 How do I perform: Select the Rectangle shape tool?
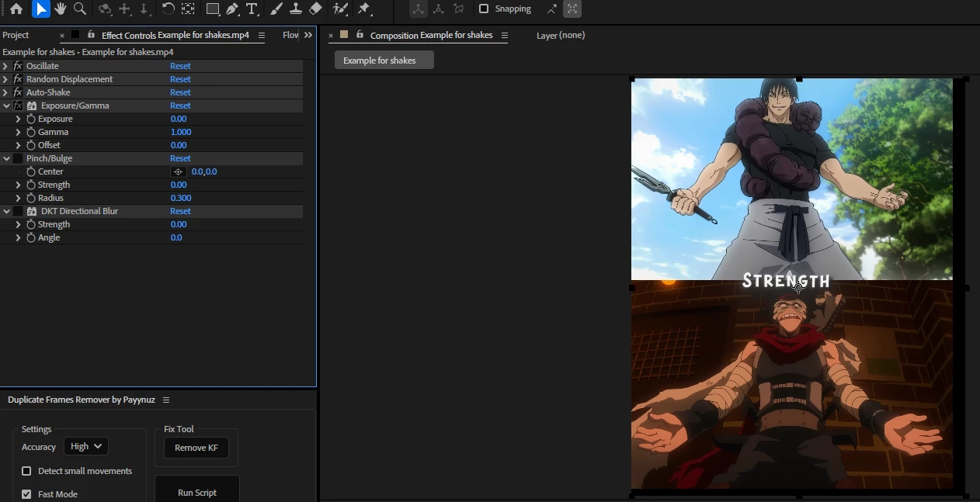tap(213, 9)
